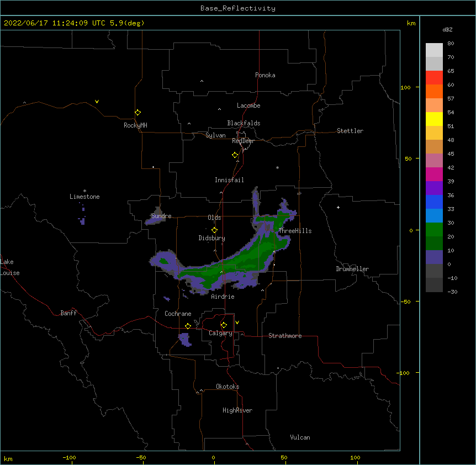Click the HighRiver label
Image resolution: width=476 pixels, height=465 pixels.
pyautogui.click(x=237, y=410)
